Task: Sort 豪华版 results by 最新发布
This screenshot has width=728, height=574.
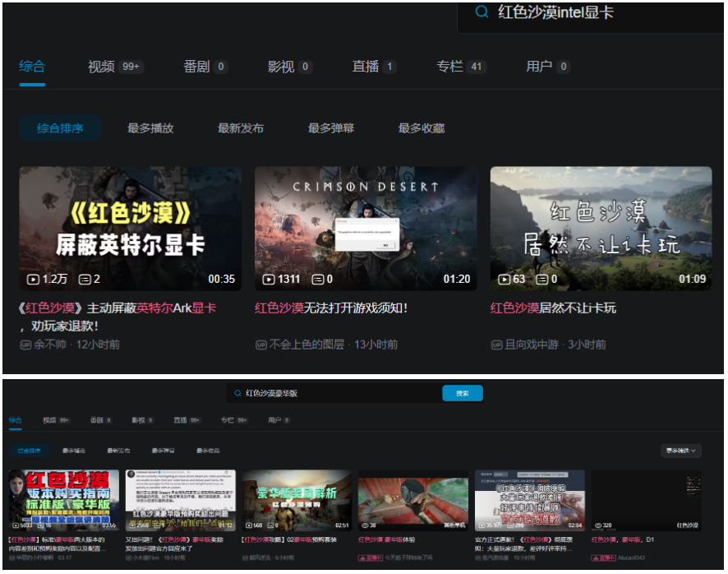Action: [118, 451]
